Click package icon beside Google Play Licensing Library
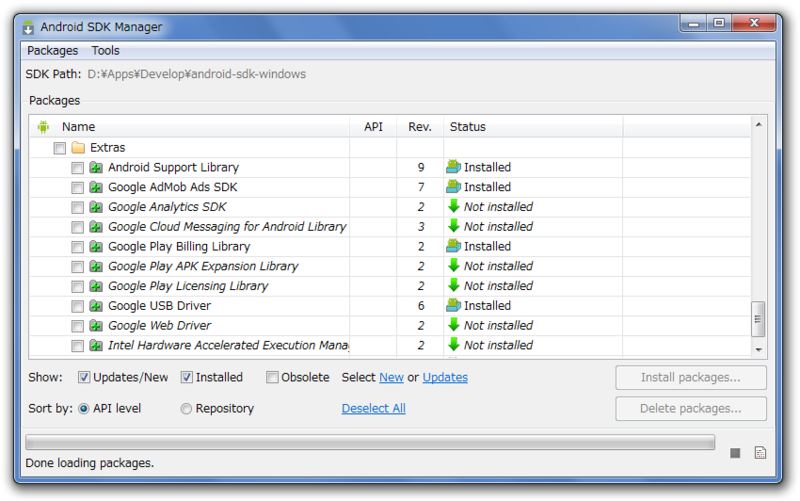This screenshot has width=800, height=501. click(96, 286)
